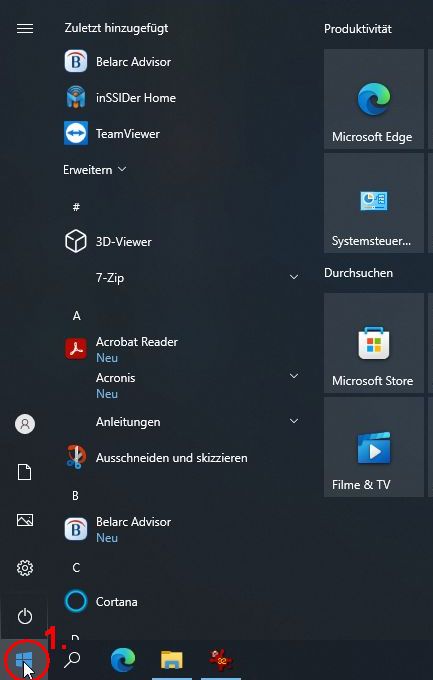Click the Produktivität group title
433x680 pixels.
pyautogui.click(x=358, y=29)
